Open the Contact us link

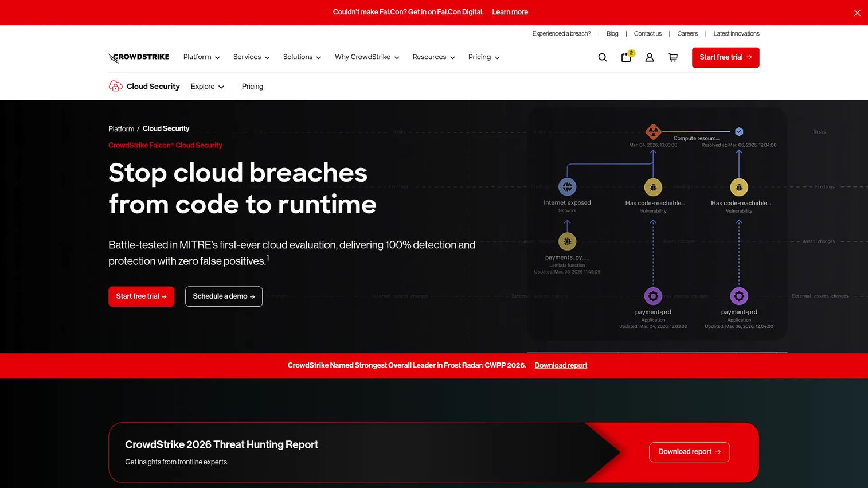click(x=648, y=34)
